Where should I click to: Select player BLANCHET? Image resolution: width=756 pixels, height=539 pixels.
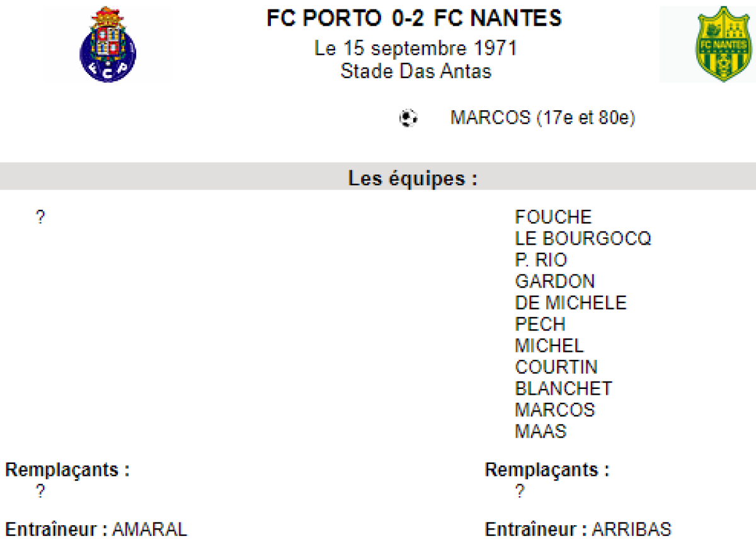(563, 388)
